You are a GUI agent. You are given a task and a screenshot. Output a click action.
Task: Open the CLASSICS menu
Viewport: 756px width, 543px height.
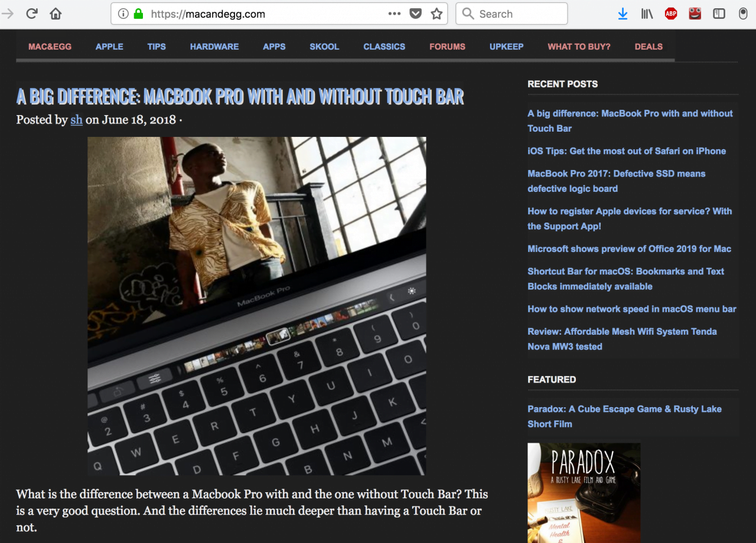click(x=384, y=47)
